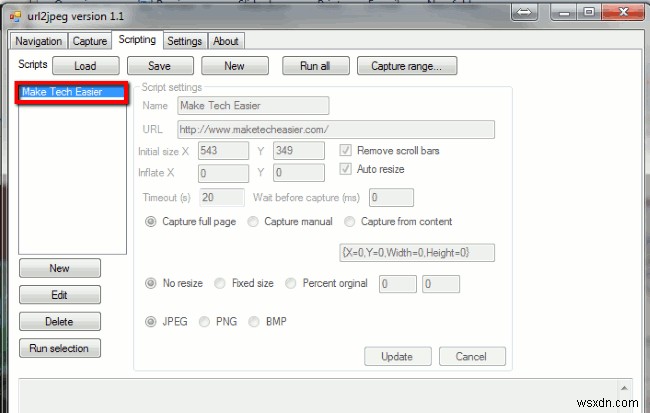
Task: Click the first resize value field
Action: (x=398, y=284)
